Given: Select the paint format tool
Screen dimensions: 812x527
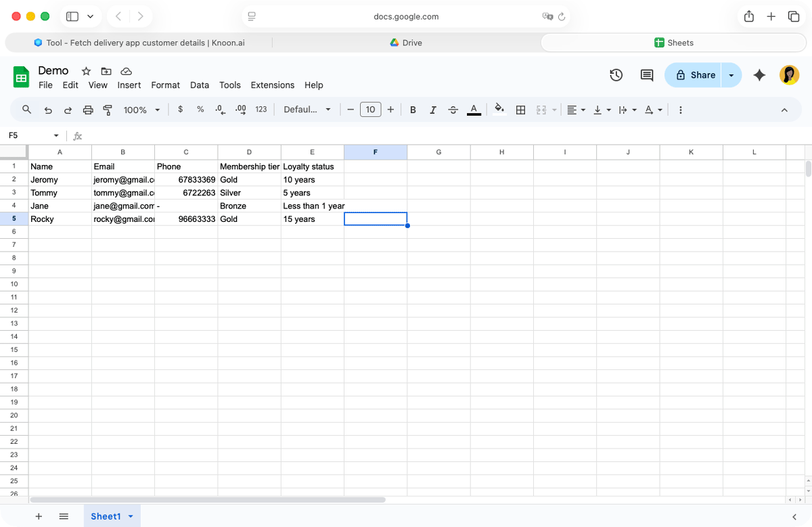Looking at the screenshot, I should click(108, 109).
